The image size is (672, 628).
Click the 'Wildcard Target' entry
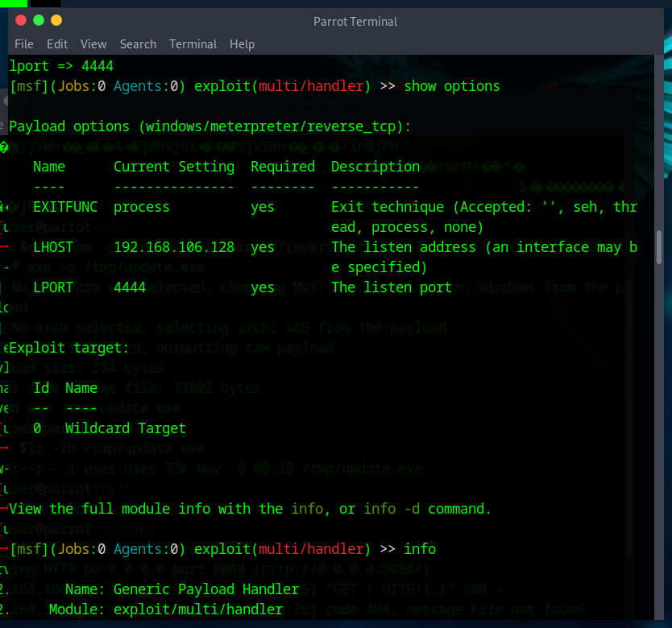(126, 428)
